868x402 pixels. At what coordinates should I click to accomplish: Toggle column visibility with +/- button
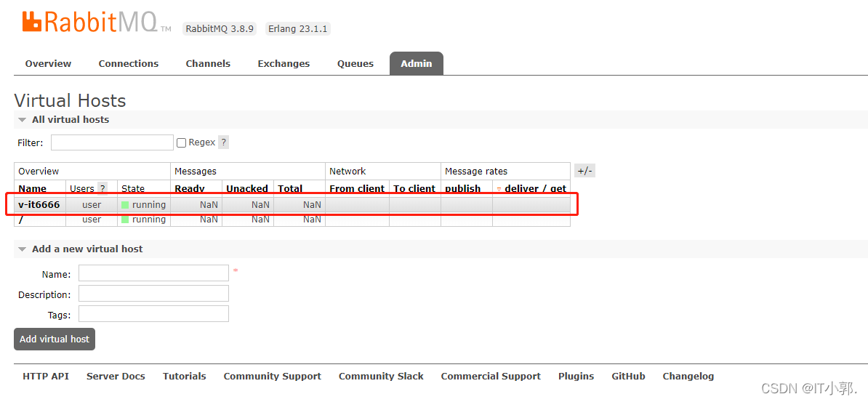(584, 171)
